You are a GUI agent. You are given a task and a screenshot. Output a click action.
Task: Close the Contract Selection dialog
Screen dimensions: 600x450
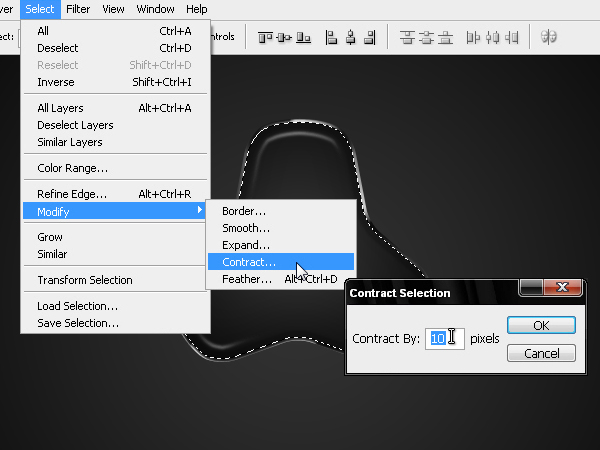click(x=562, y=287)
